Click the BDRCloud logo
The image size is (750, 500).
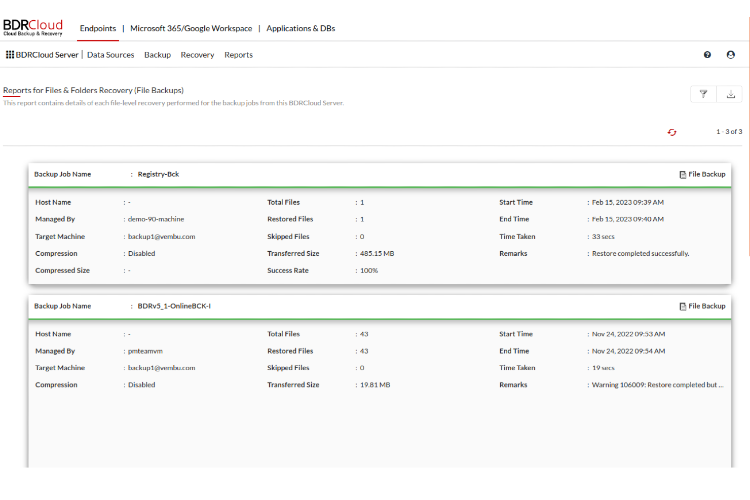coord(33,27)
